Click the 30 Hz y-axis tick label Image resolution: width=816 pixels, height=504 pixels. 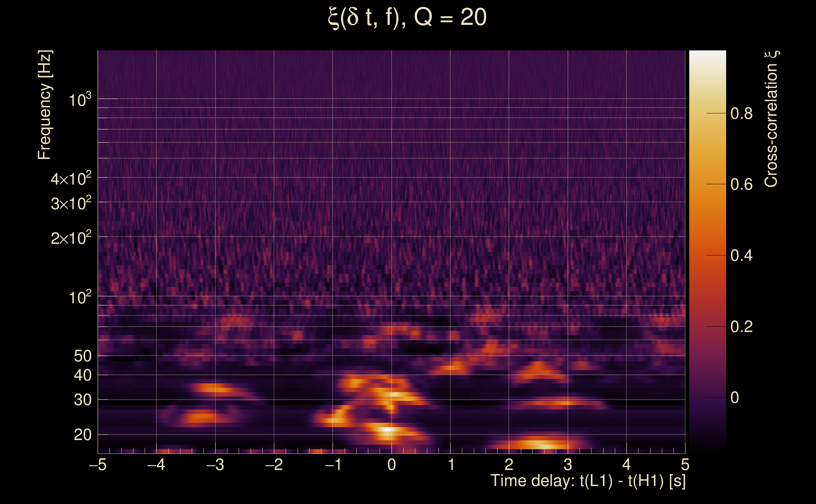click(82, 400)
